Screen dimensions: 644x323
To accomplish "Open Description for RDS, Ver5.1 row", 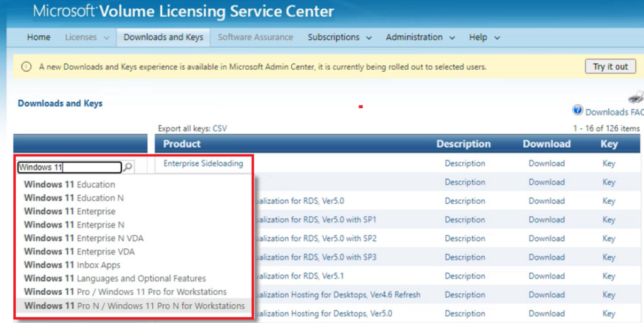I will pos(465,276).
